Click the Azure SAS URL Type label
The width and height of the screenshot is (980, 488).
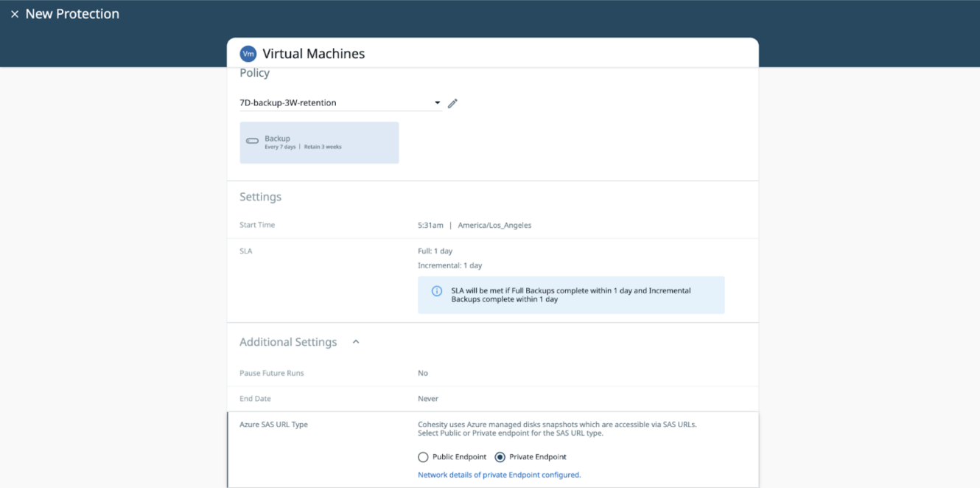point(273,425)
